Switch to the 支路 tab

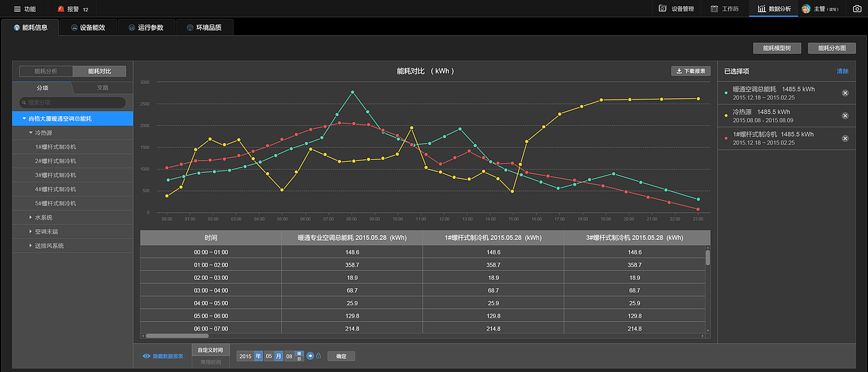(x=102, y=87)
